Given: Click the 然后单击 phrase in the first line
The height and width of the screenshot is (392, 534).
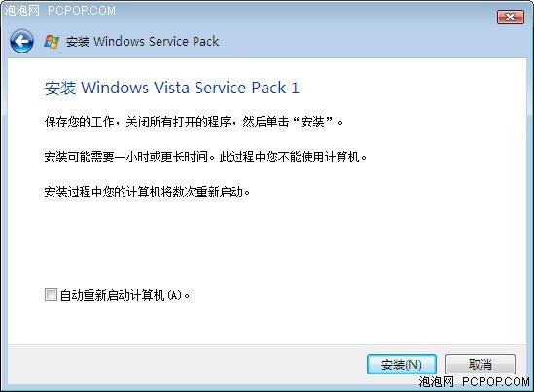Looking at the screenshot, I should click(266, 122).
